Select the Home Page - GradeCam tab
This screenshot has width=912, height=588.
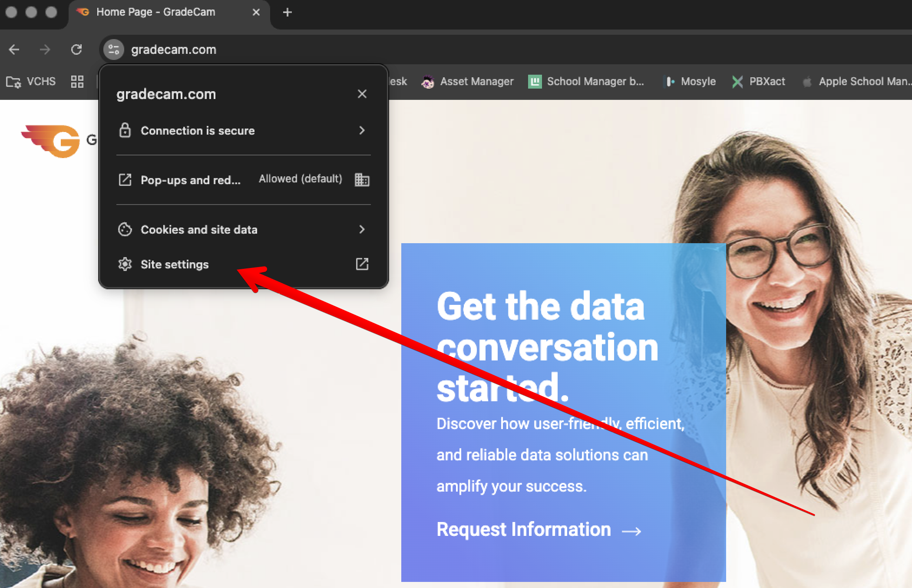[169, 13]
